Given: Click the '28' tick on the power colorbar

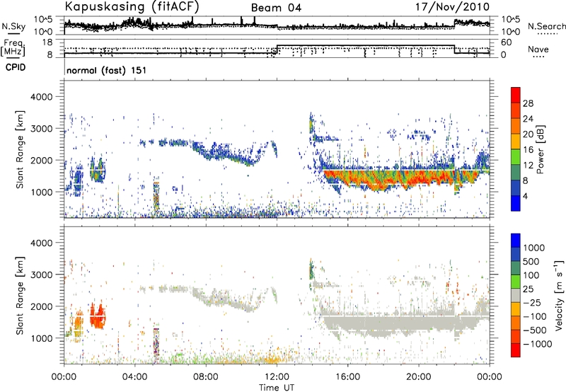Looking at the screenshot, I should pyautogui.click(x=528, y=103).
